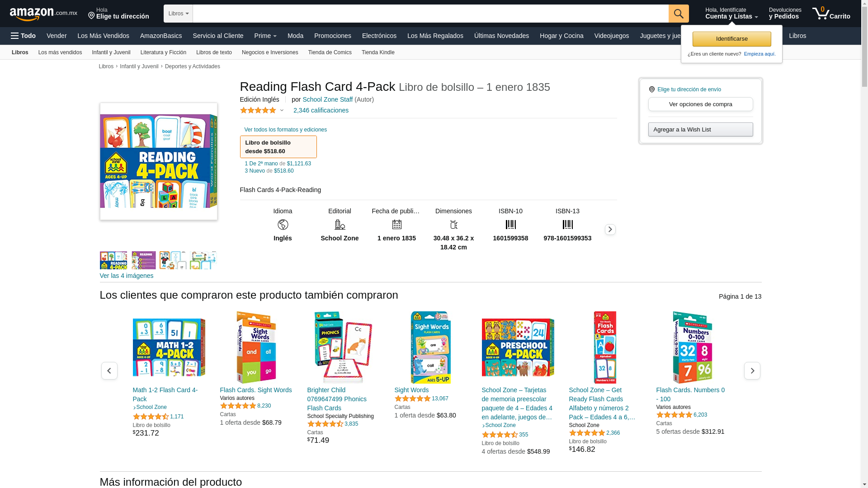The image size is (868, 488).
Task: Click the yellow Identificarse button
Action: tap(731, 39)
